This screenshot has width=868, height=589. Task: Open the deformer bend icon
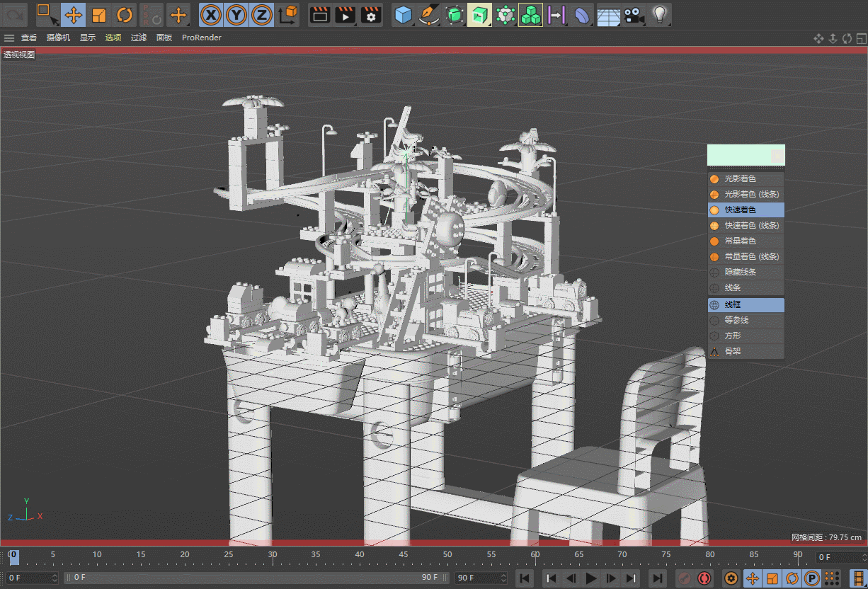pos(582,14)
